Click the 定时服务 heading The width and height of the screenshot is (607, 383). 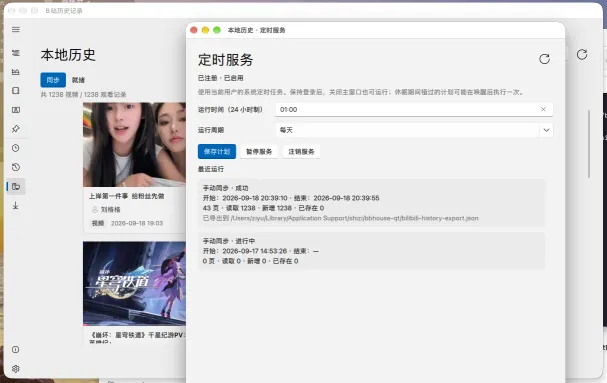(x=226, y=60)
